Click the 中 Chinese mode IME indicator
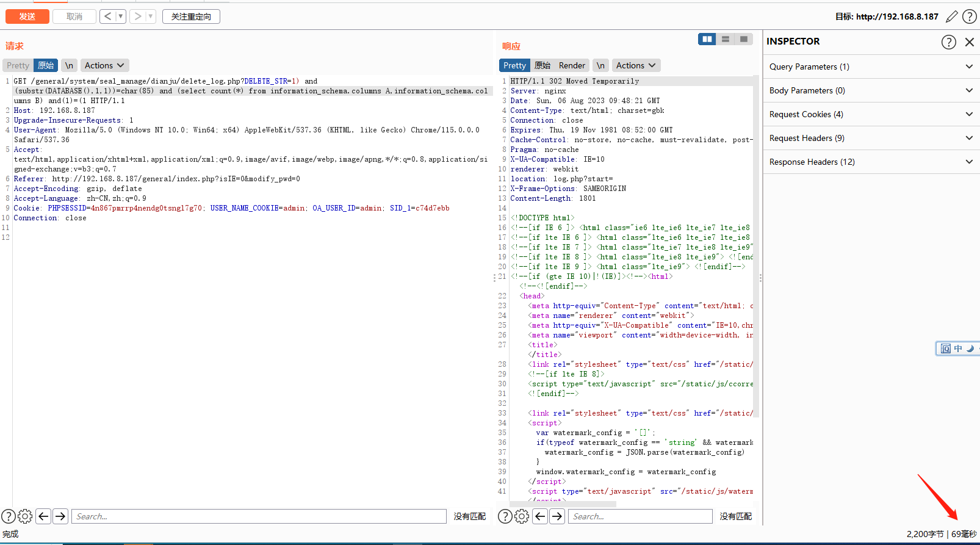 [x=958, y=348]
